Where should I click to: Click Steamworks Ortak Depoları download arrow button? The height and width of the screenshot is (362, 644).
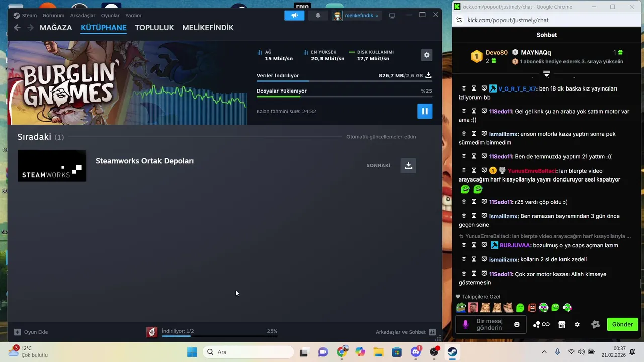[x=408, y=165]
